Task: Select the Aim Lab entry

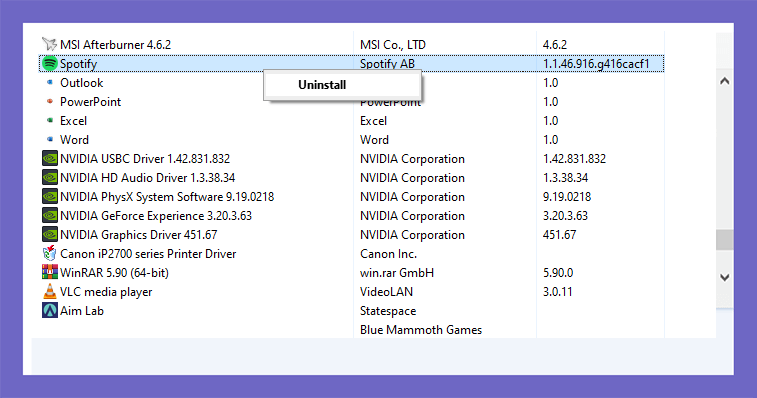Action: tap(82, 311)
